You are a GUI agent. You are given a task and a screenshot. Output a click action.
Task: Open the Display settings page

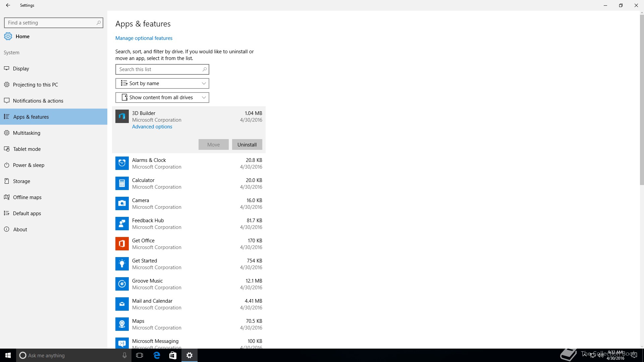coord(54,68)
